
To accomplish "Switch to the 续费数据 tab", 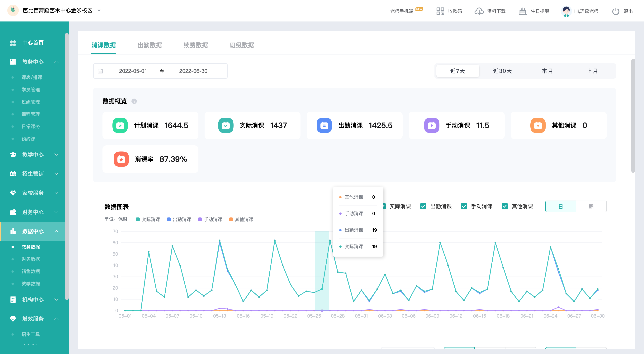I will pyautogui.click(x=196, y=45).
